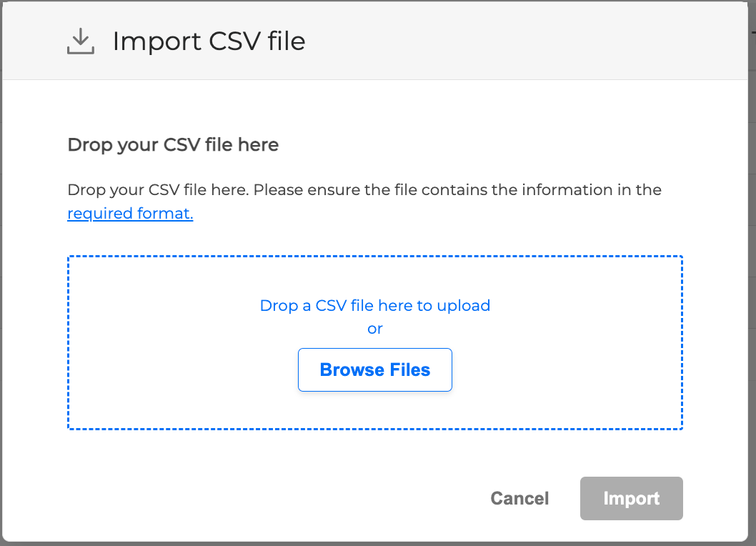The width and height of the screenshot is (756, 546).
Task: Click empty drop zone area right of Browse Files
Action: tap(572, 370)
